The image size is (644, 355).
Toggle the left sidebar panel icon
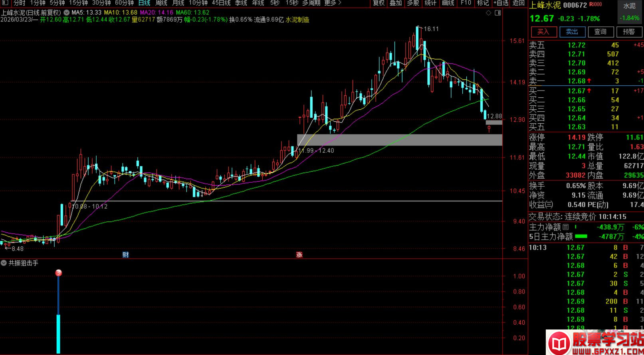click(5, 3)
